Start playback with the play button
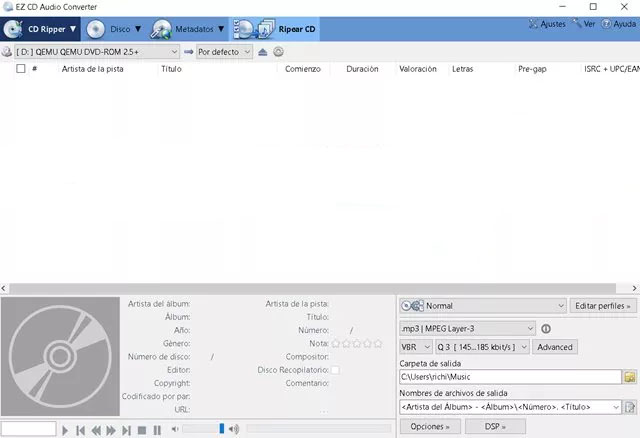Image resolution: width=640 pixels, height=438 pixels. [x=65, y=430]
